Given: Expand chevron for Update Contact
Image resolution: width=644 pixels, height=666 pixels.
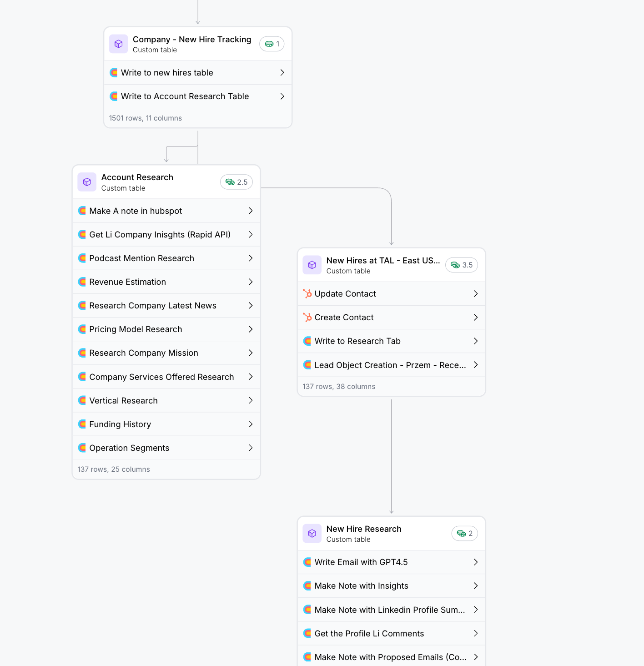Looking at the screenshot, I should [476, 294].
